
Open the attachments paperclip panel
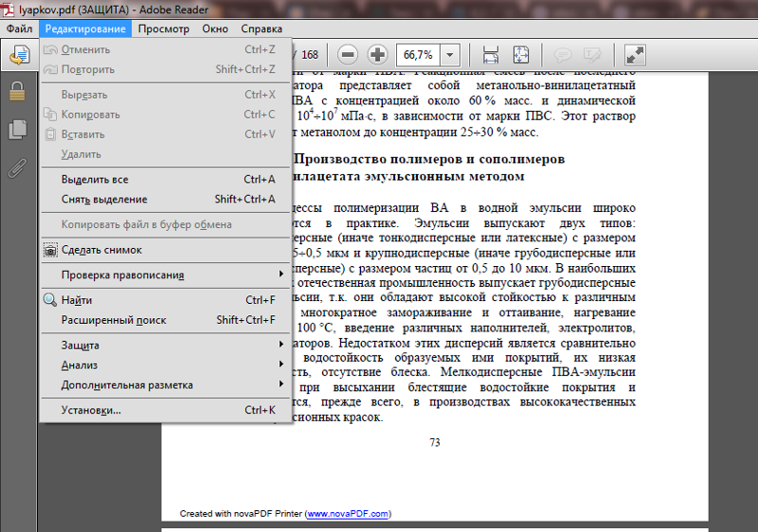(17, 168)
